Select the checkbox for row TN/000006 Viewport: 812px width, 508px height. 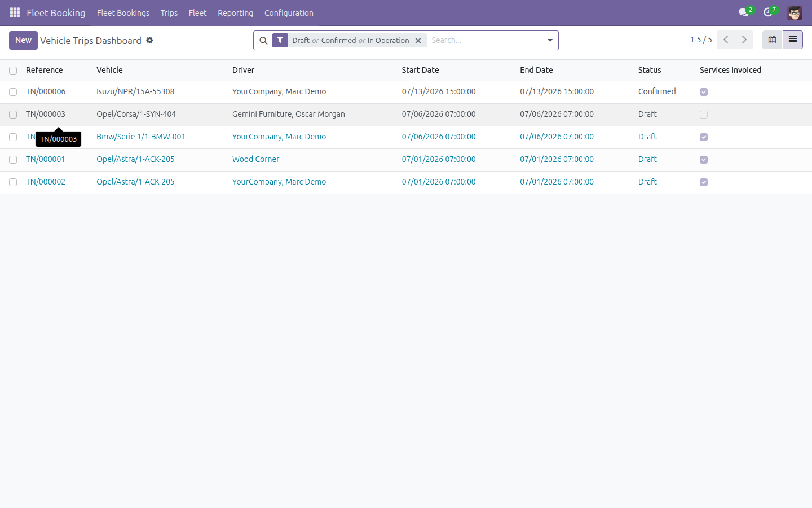tap(13, 92)
